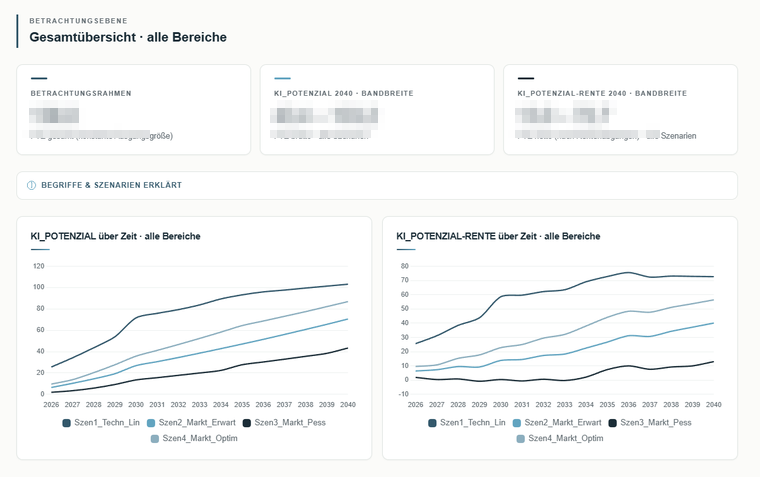Click the Szen4_Markt_Optim color swatch in the right legend
760x477 pixels.
coord(521,439)
